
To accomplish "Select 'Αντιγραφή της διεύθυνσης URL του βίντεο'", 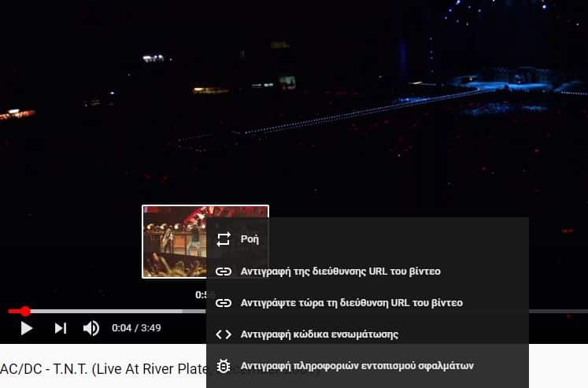I will coord(368,271).
